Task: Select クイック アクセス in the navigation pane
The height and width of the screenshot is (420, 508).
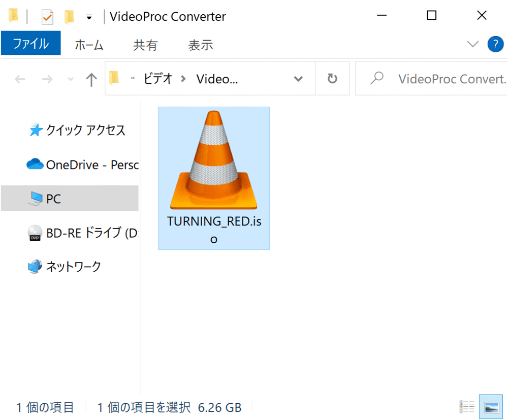Action: pyautogui.click(x=85, y=131)
